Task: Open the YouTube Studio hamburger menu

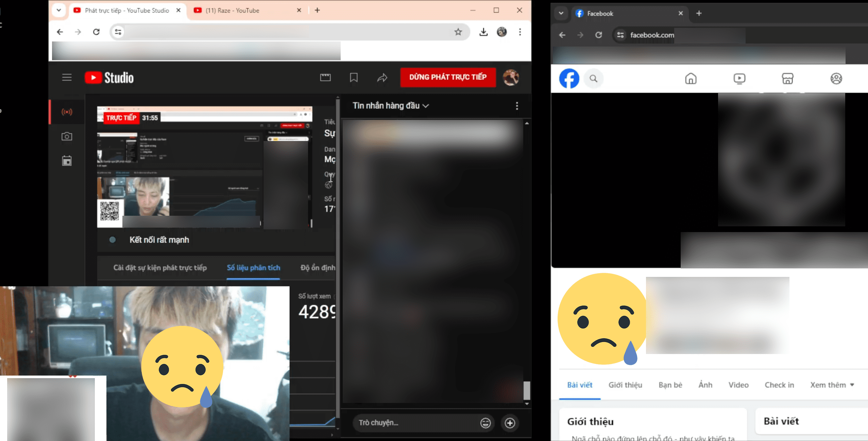Action: pos(67,77)
